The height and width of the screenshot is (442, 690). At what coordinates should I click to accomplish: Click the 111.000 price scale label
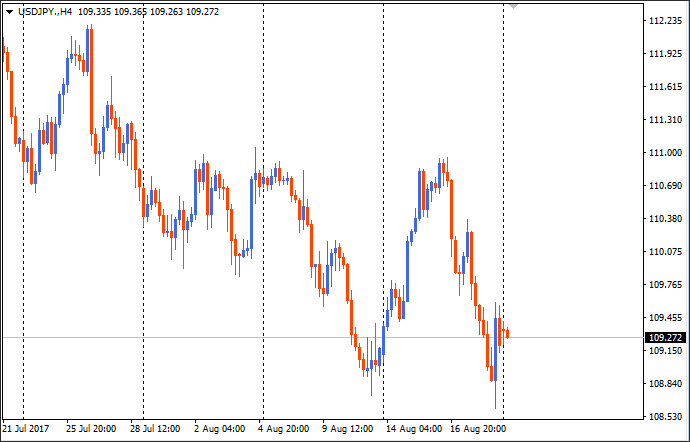pyautogui.click(x=665, y=153)
